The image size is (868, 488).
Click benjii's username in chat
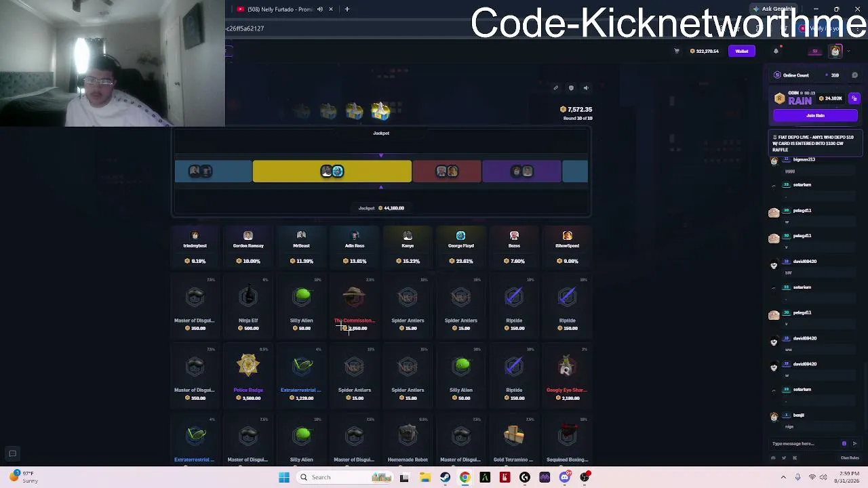(799, 415)
